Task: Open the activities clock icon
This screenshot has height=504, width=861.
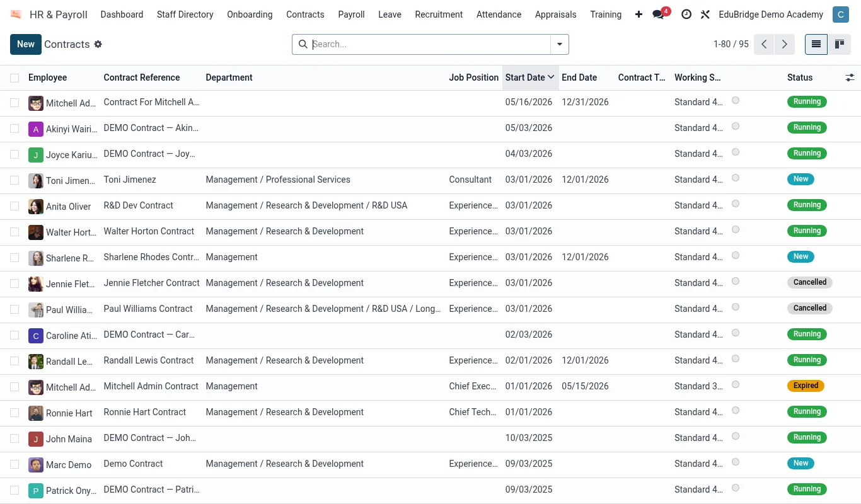Action: tap(686, 14)
